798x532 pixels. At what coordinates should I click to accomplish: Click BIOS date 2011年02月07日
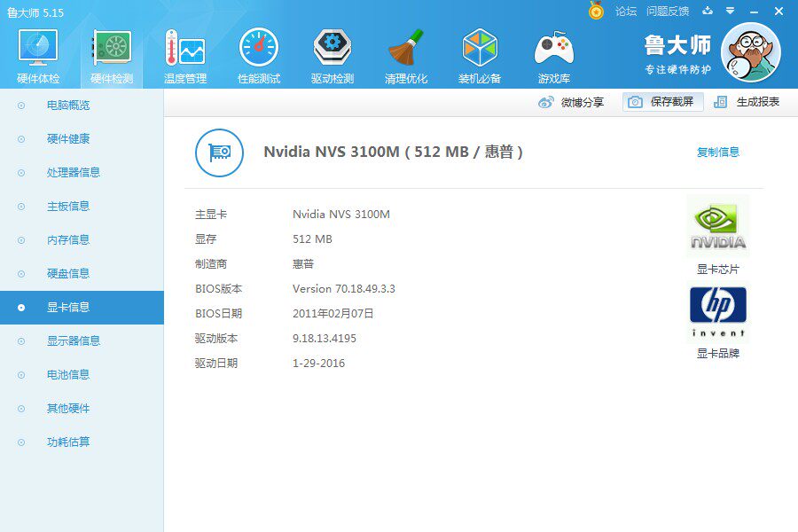click(332, 314)
